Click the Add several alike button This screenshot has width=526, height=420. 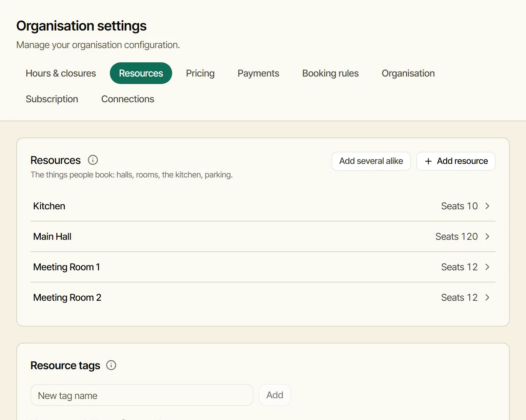tap(371, 161)
